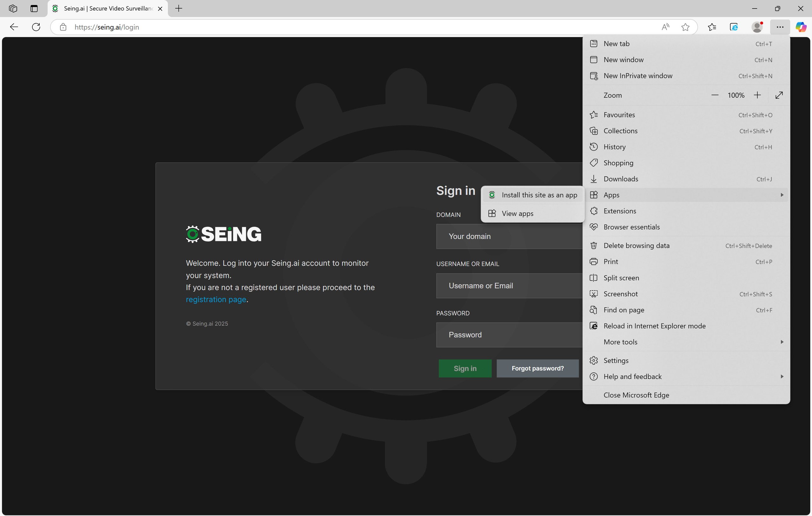Open Settings from the menu
Screen dimensions: 812x516
(x=616, y=361)
